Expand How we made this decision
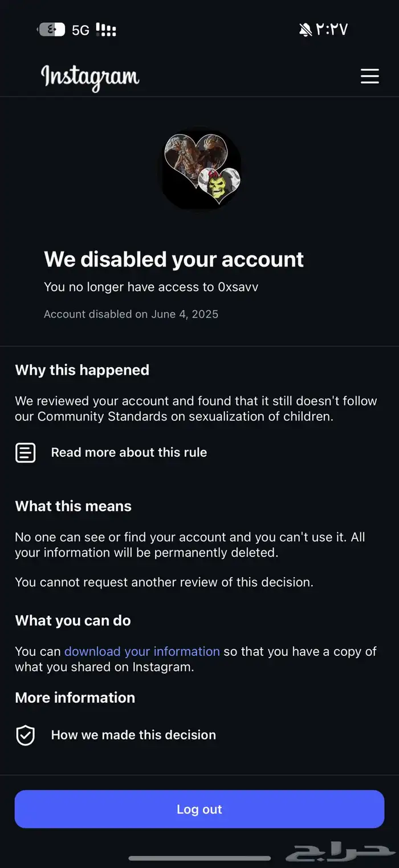 133,735
